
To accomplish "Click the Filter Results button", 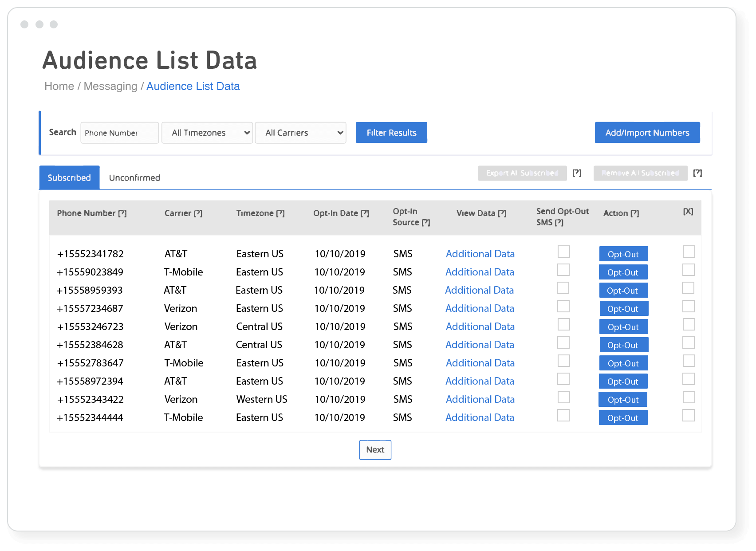I will pyautogui.click(x=391, y=133).
